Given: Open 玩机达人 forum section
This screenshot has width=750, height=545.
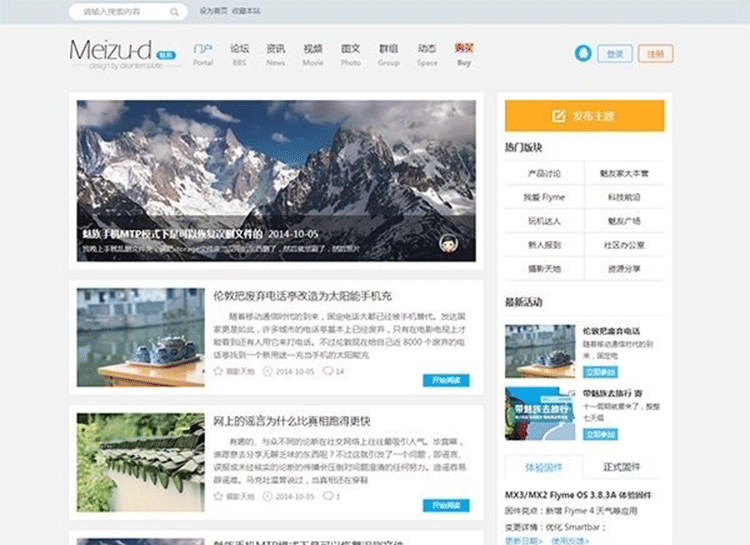Looking at the screenshot, I should [x=544, y=221].
